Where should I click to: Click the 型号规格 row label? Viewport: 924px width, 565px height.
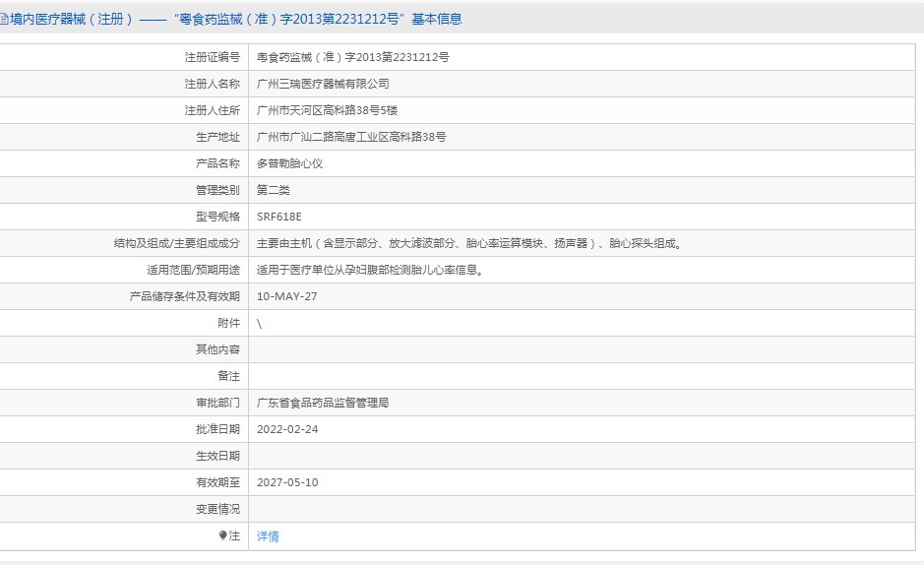(x=218, y=217)
